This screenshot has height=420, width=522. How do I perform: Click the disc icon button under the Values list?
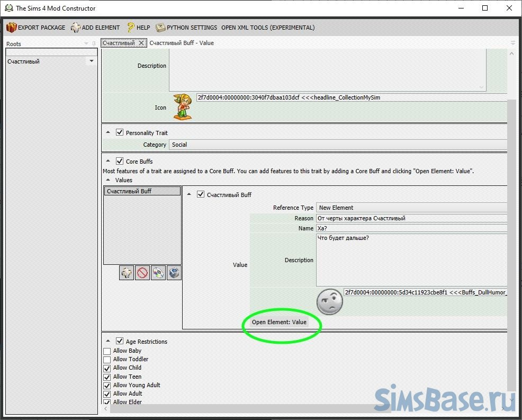(158, 273)
